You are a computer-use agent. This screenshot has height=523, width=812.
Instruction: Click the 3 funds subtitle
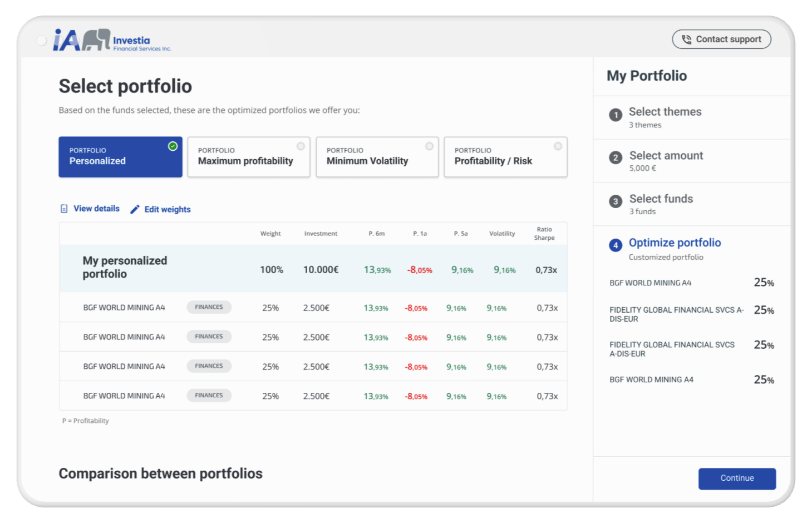pyautogui.click(x=642, y=211)
